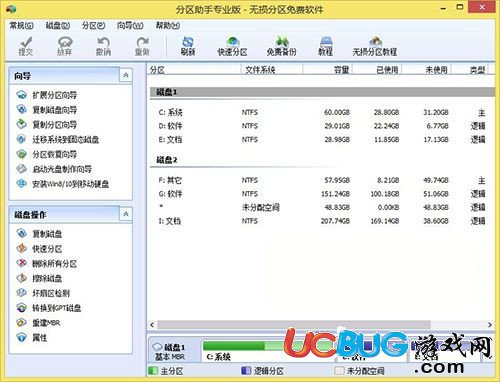
Task: Choose 删除所有分区 operation
Action: pos(47,263)
